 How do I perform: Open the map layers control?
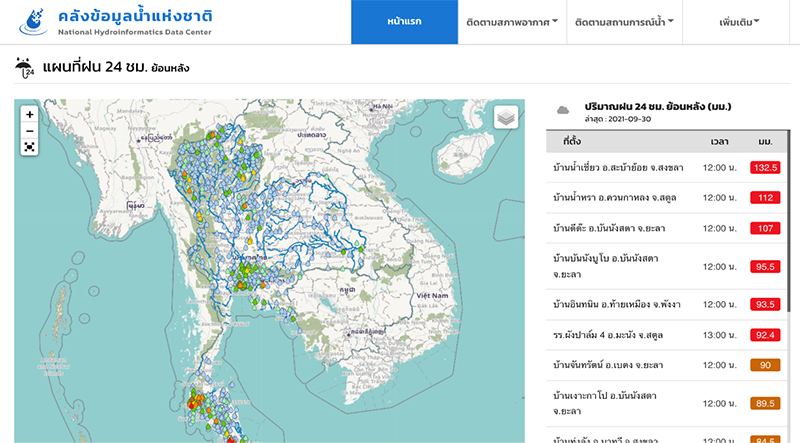coord(506,117)
